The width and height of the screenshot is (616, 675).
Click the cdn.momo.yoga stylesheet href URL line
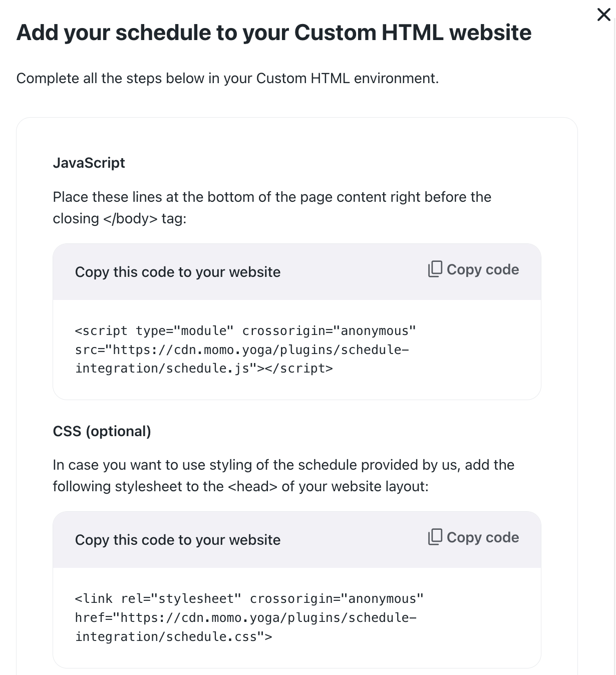pos(245,617)
